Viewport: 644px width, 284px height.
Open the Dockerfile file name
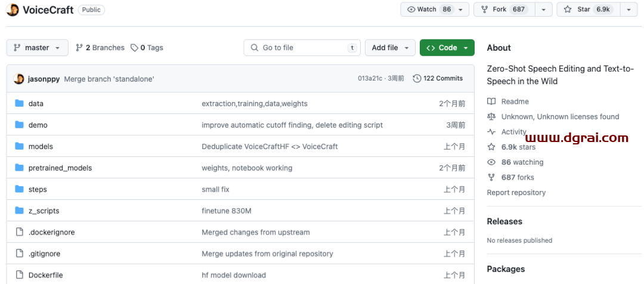coord(45,275)
